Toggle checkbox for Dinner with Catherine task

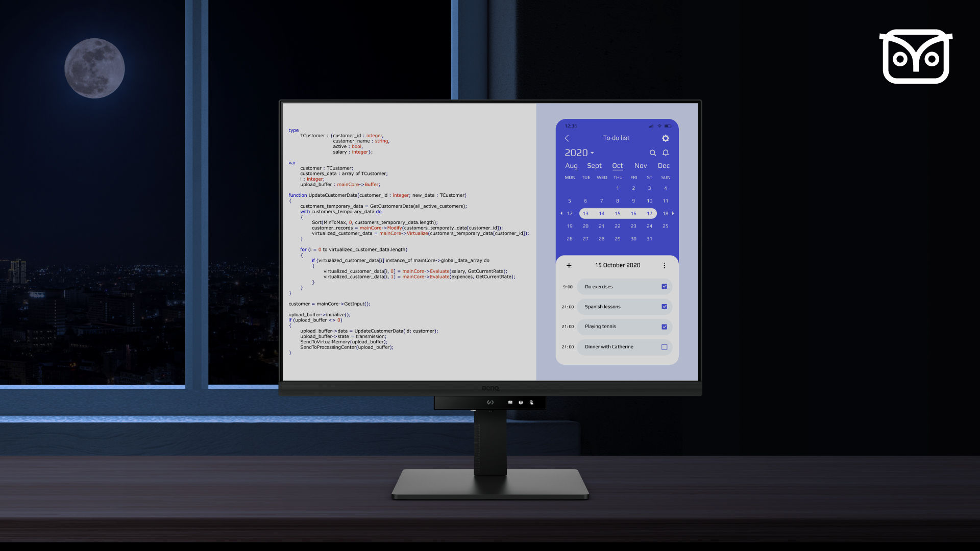(665, 346)
